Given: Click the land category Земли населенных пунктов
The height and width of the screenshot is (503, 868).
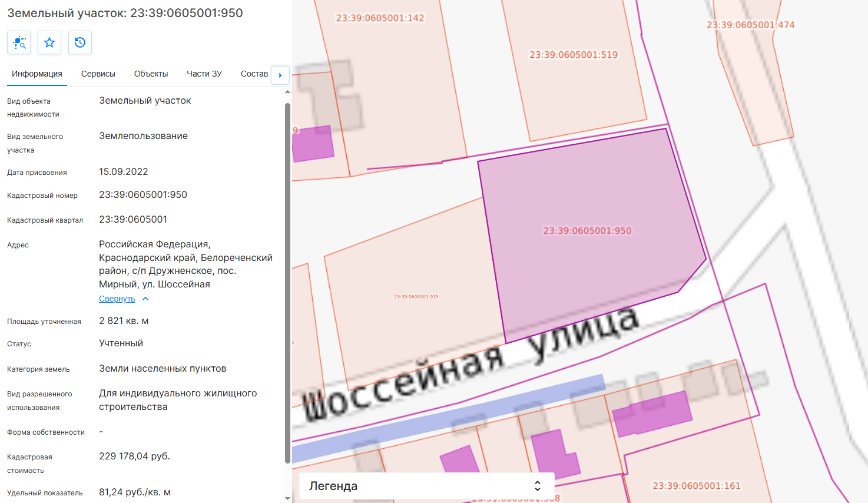Looking at the screenshot, I should 163,369.
